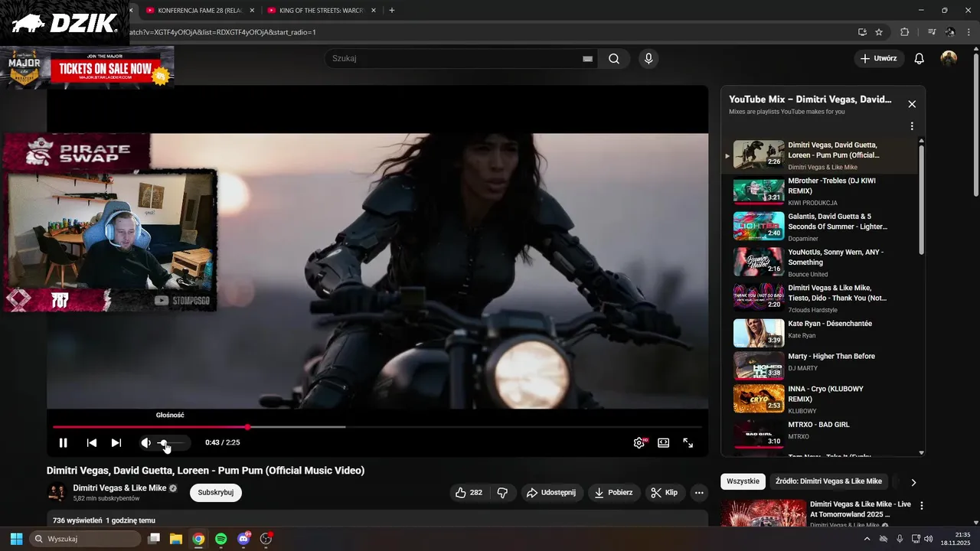The height and width of the screenshot is (551, 980).
Task: Open the Windows Start menu
Action: (x=16, y=539)
